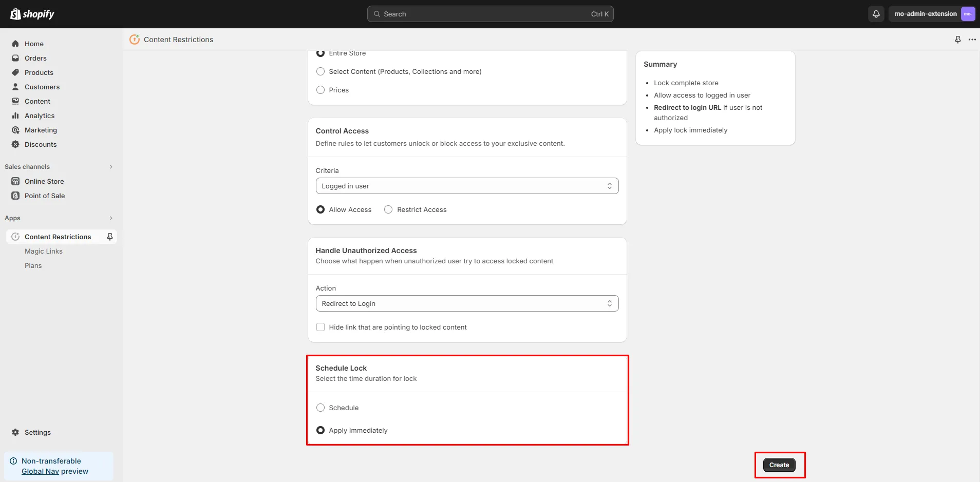Open the Criteria dropdown

pos(466,186)
